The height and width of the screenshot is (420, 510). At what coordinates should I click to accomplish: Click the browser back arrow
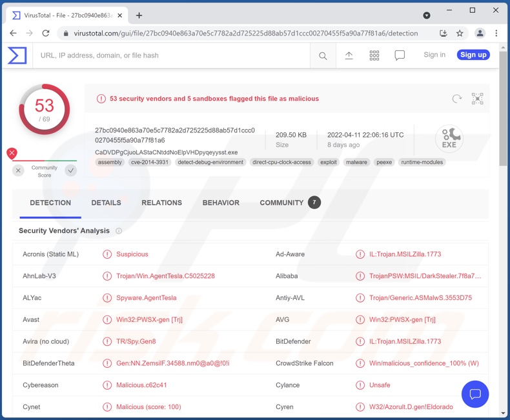[x=13, y=33]
